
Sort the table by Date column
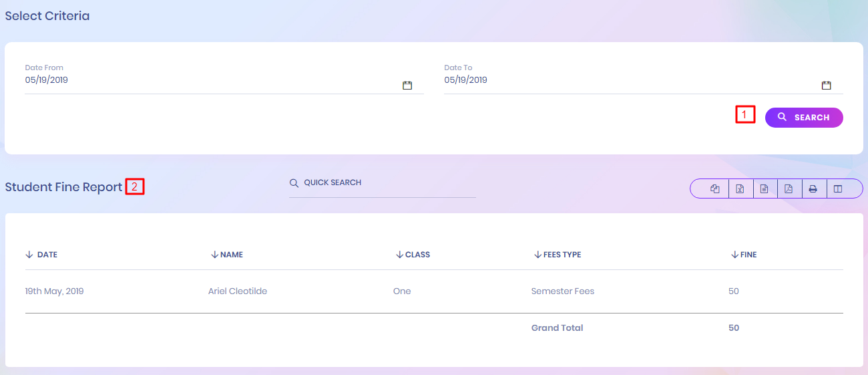pos(47,255)
